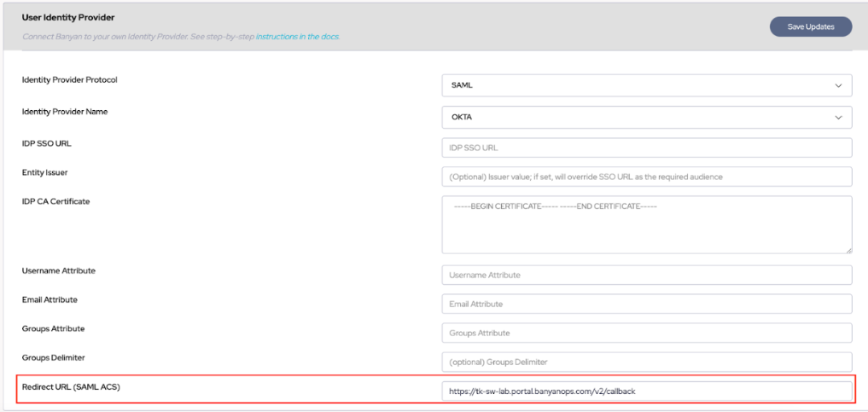
Task: Click the Identity Provider Protocol label
Action: click(x=69, y=80)
